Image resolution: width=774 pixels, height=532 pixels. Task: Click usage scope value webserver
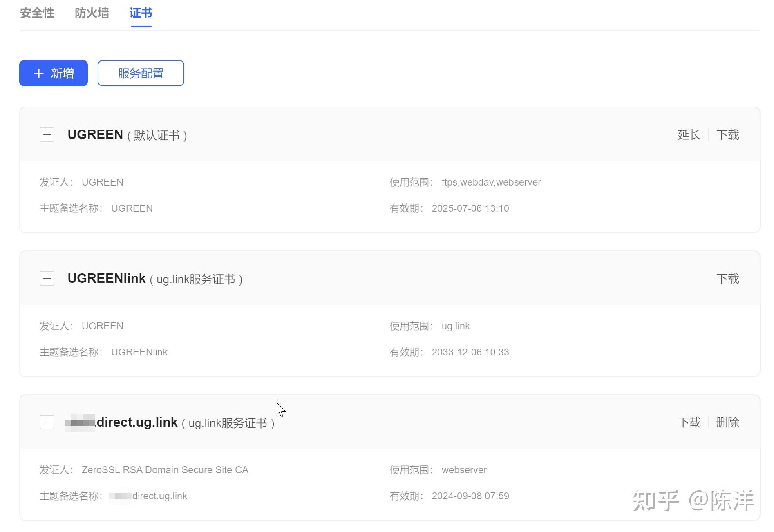(x=464, y=470)
